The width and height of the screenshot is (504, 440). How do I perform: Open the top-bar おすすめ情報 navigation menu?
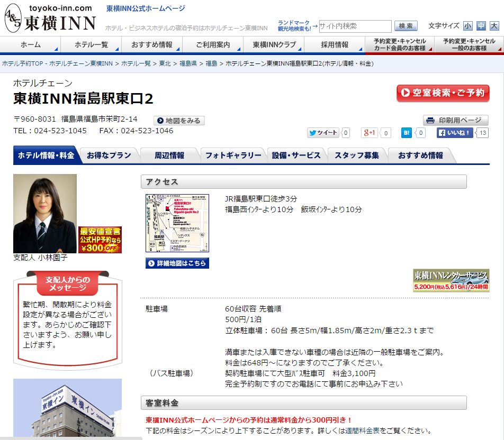(x=152, y=44)
